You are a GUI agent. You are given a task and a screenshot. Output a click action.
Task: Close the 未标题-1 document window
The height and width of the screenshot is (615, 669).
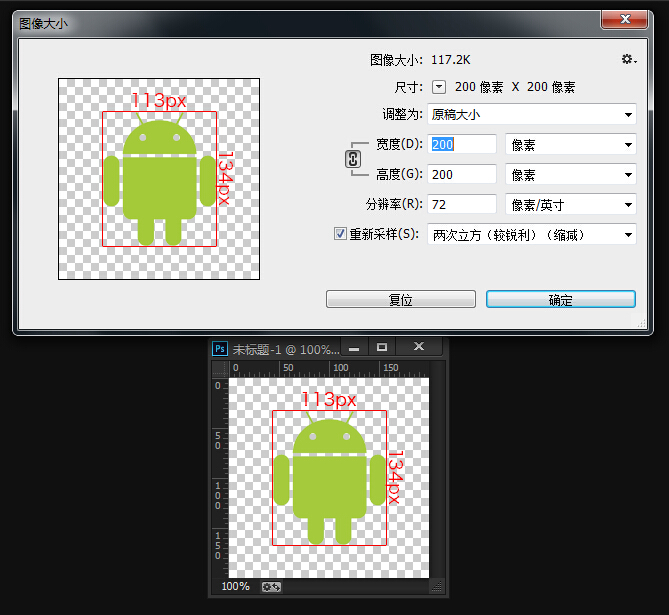(419, 347)
